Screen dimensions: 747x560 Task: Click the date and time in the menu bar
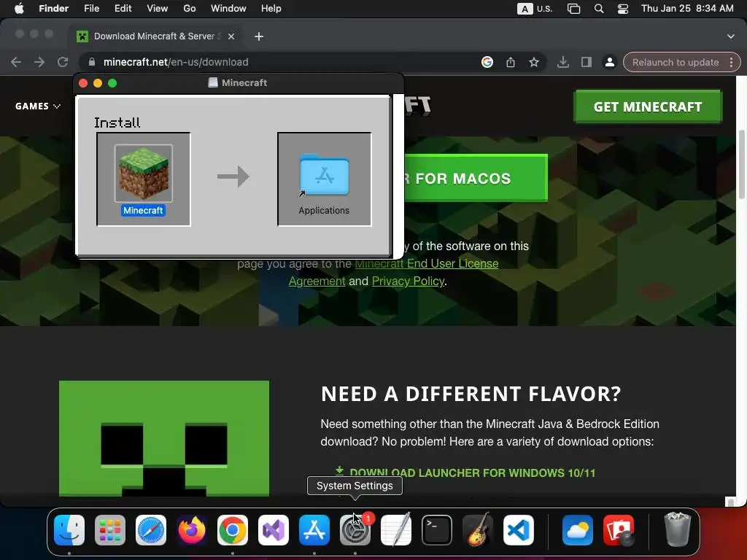point(687,9)
